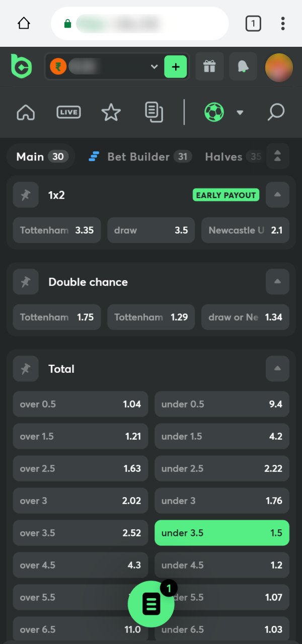Deselect the highlighted under 3.5 bet
The width and height of the screenshot is (302, 644).
point(221,533)
